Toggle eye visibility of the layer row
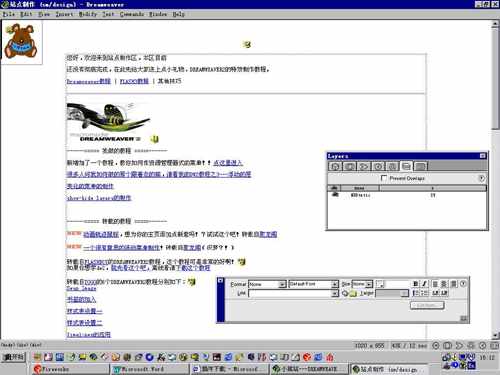500x375 pixels. (335, 195)
